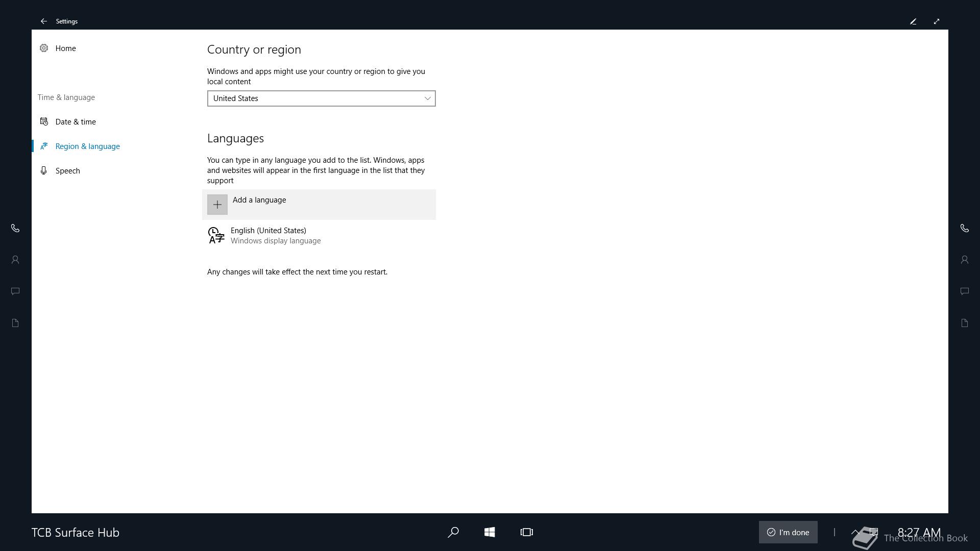Viewport: 980px width, 551px height.
Task: Open the Windows Start button
Action: coord(489,532)
